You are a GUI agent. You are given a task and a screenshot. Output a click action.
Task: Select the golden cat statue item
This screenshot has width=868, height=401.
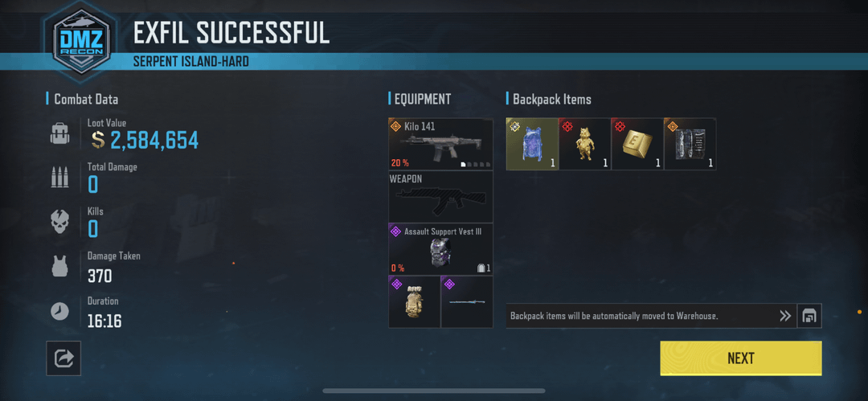pos(584,144)
